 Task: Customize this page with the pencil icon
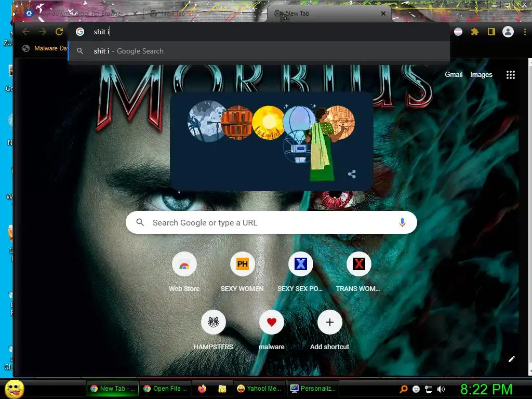(x=512, y=359)
